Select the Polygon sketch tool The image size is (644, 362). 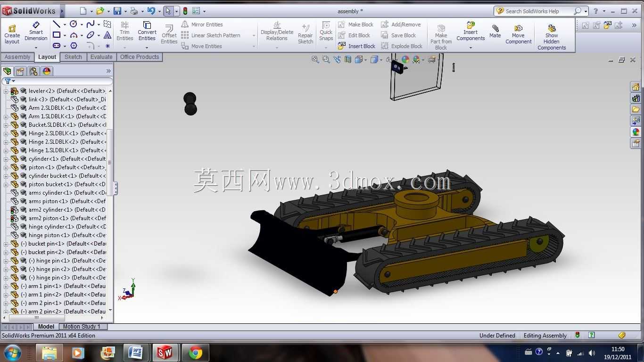pyautogui.click(x=74, y=46)
